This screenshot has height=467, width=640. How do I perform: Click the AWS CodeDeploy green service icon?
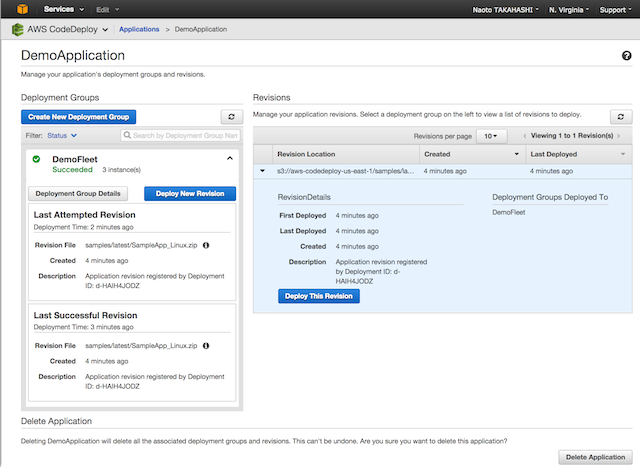[x=18, y=29]
